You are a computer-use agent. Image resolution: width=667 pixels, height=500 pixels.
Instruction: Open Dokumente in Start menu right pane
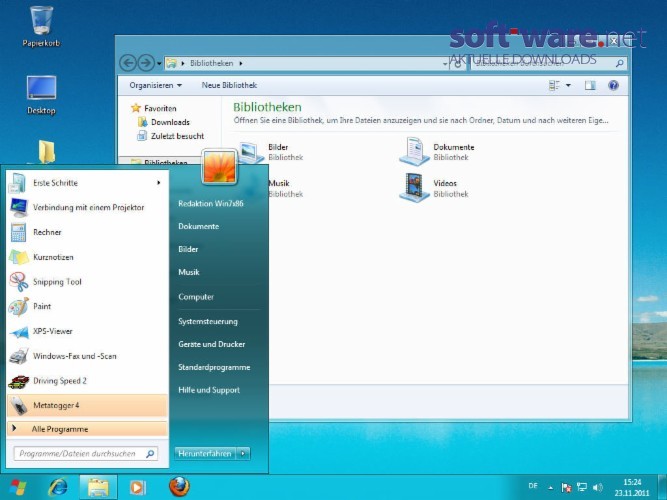point(199,226)
